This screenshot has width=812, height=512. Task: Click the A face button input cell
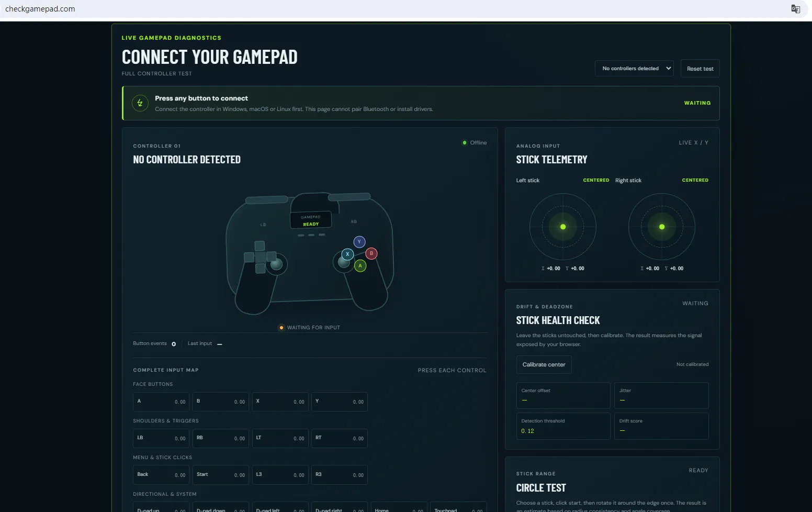[161, 402]
